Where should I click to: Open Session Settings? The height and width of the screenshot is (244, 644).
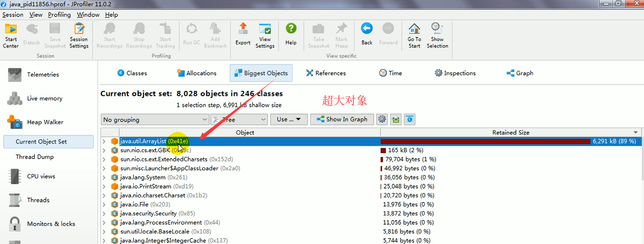tap(79, 36)
